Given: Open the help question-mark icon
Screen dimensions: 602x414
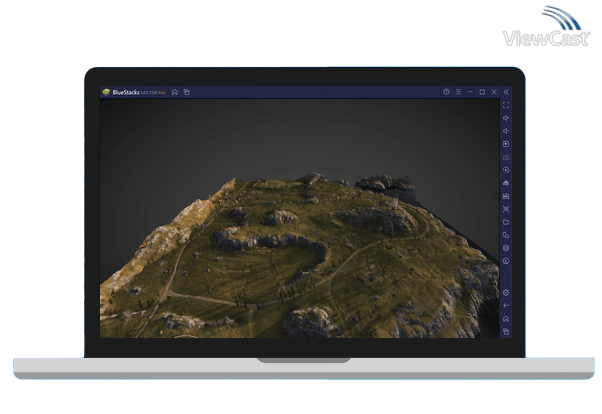Looking at the screenshot, I should (446, 92).
